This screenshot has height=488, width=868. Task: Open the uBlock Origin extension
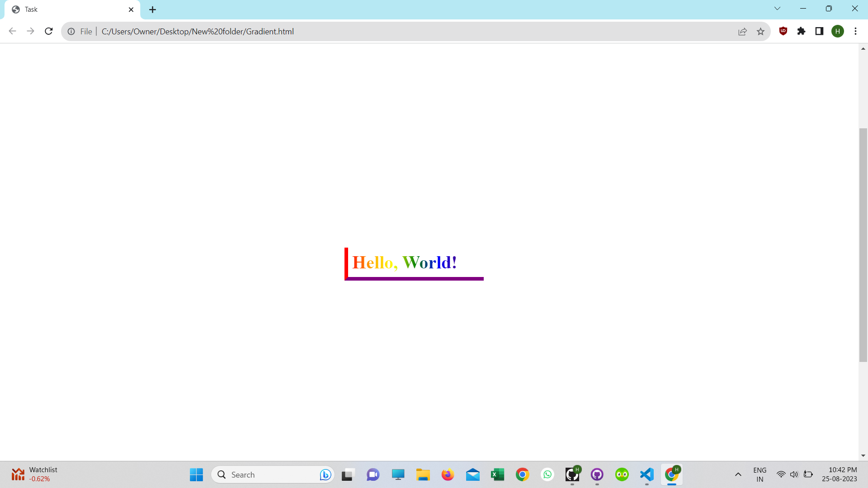(x=783, y=31)
